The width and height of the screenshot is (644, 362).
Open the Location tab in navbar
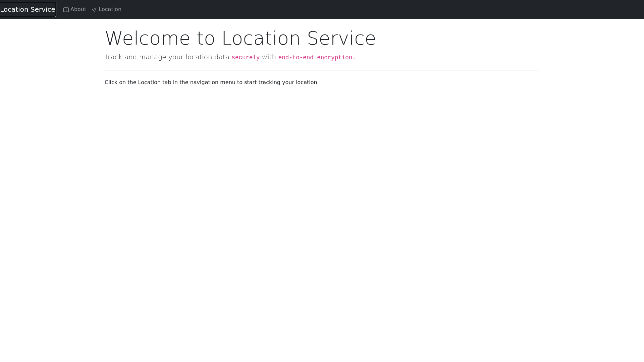tap(107, 9)
